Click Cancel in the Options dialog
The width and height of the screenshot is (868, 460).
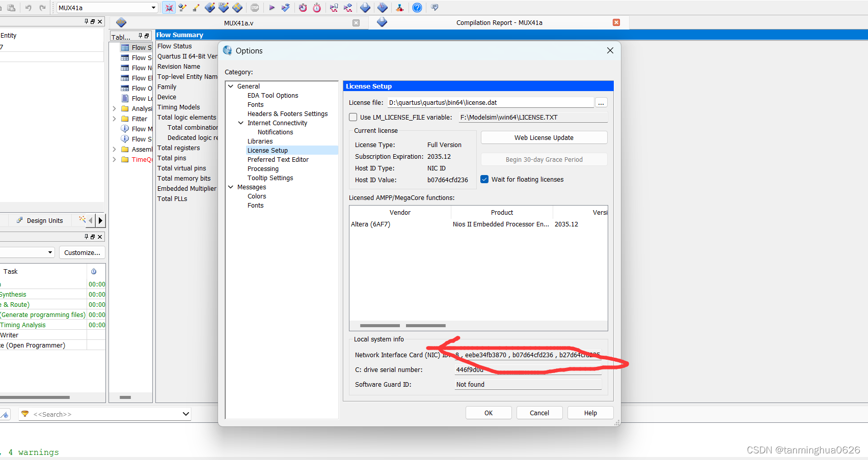(539, 413)
